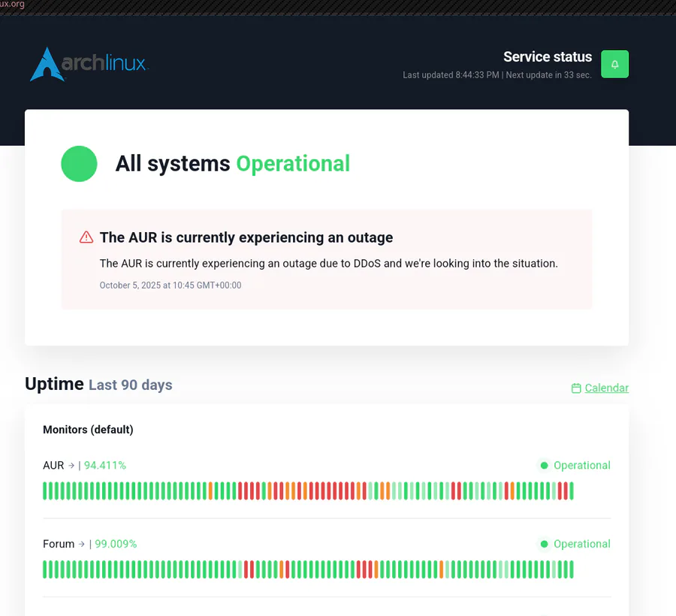Click the Arch Linux logo
The height and width of the screenshot is (616, 676).
(x=89, y=64)
